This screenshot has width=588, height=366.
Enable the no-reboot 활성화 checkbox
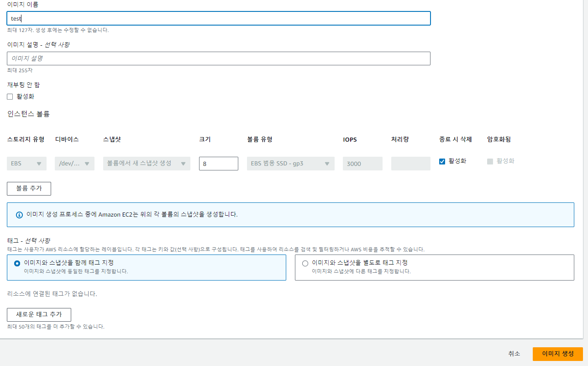10,96
